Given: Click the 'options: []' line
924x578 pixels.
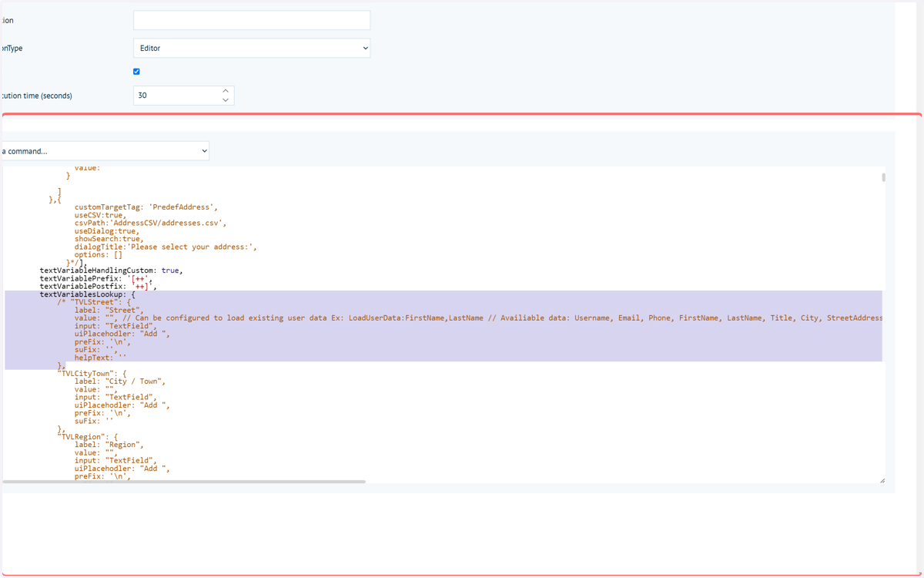Looking at the screenshot, I should tap(99, 255).
